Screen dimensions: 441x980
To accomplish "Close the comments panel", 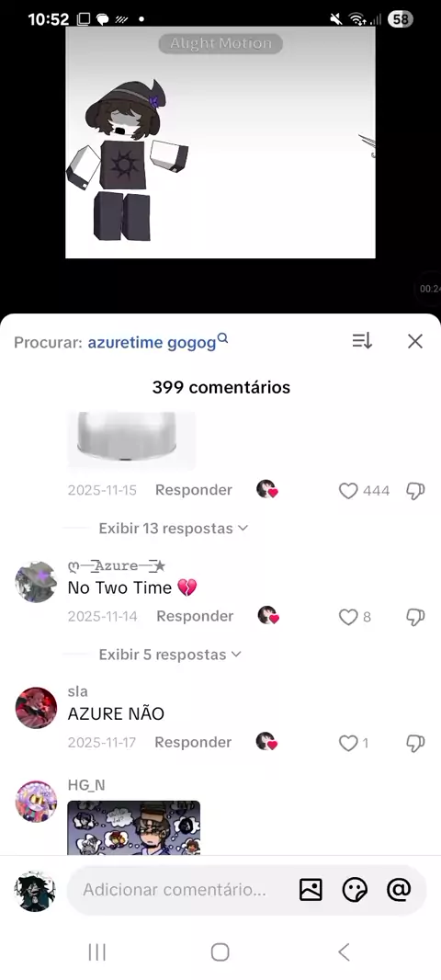I will [x=415, y=341].
